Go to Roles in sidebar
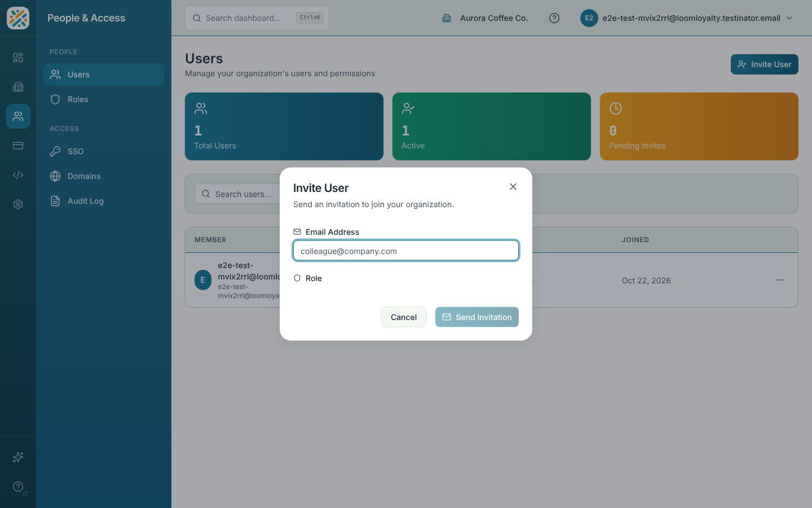Image resolution: width=812 pixels, height=508 pixels. pyautogui.click(x=104, y=99)
